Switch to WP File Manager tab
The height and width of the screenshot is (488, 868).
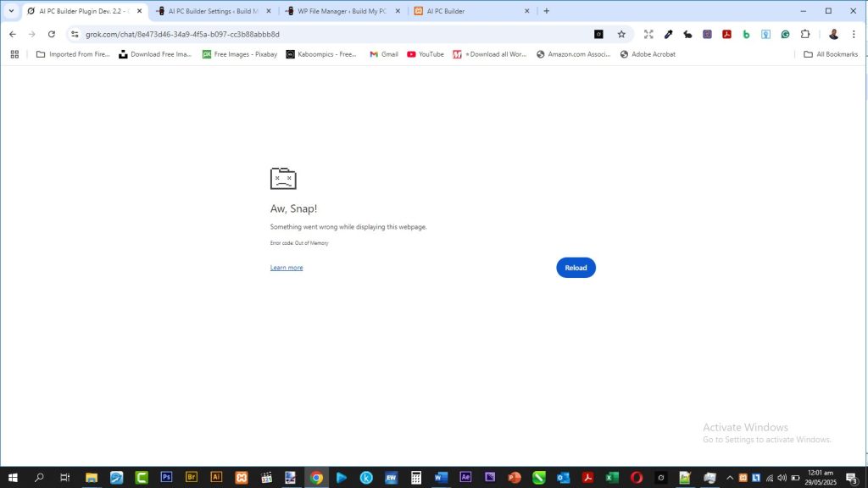tap(342, 11)
